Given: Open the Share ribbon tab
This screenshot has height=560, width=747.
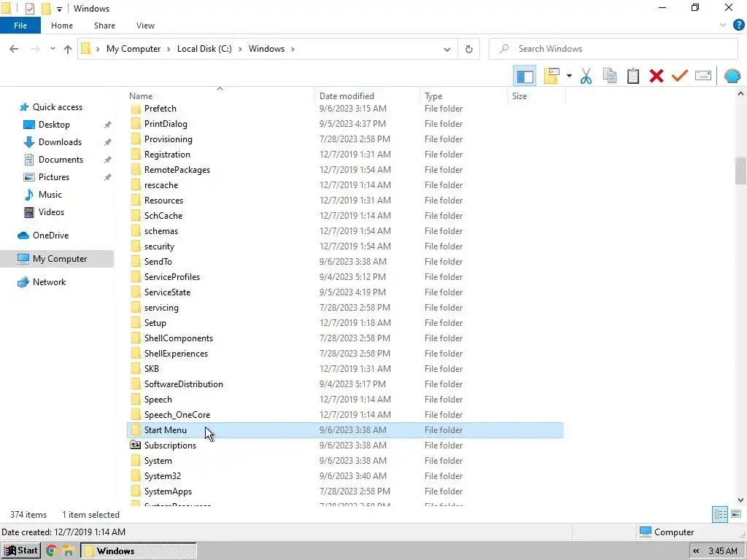Looking at the screenshot, I should click(104, 26).
